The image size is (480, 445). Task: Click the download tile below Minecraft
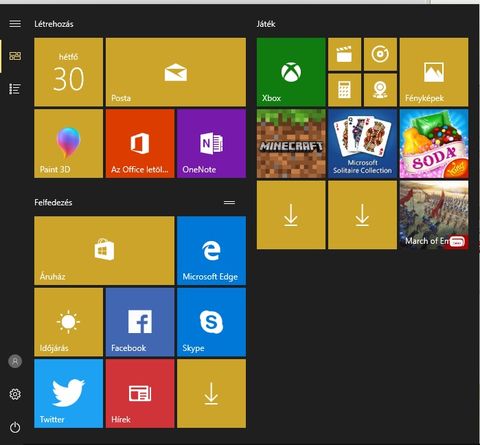click(x=291, y=215)
